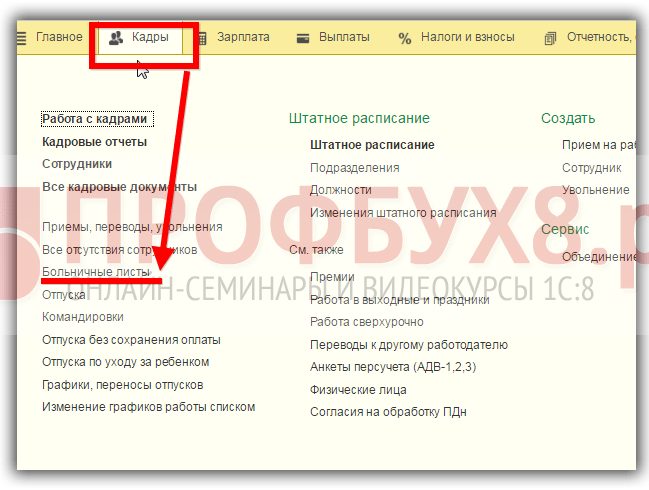Screen dimensions: 649x490
Task: Open Премии
Action: [332, 277]
